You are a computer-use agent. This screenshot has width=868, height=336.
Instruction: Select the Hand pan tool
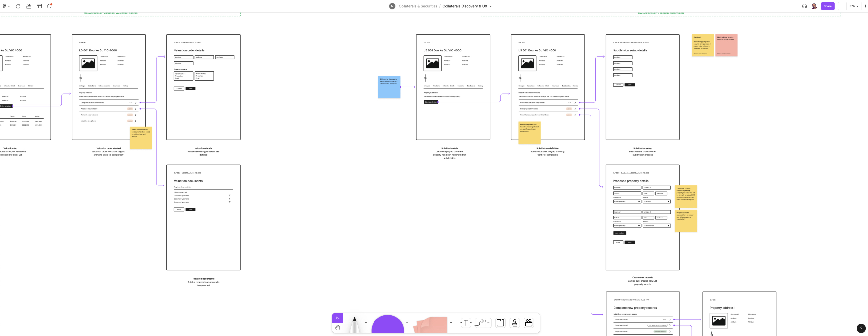pos(337,327)
